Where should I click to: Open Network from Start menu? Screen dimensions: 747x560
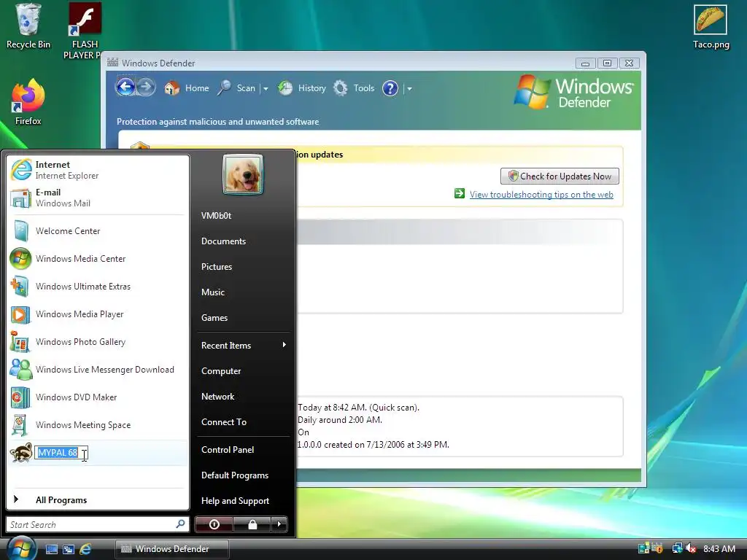[x=243, y=396]
